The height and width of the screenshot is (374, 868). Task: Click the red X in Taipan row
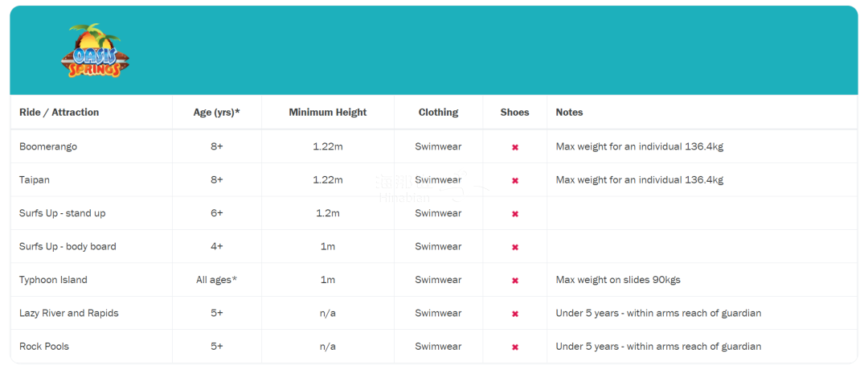pyautogui.click(x=515, y=181)
